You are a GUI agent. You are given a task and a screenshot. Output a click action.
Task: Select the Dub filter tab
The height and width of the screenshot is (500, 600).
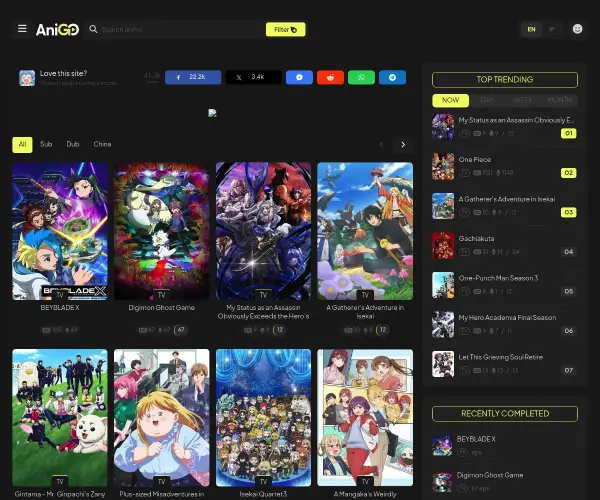coord(73,145)
